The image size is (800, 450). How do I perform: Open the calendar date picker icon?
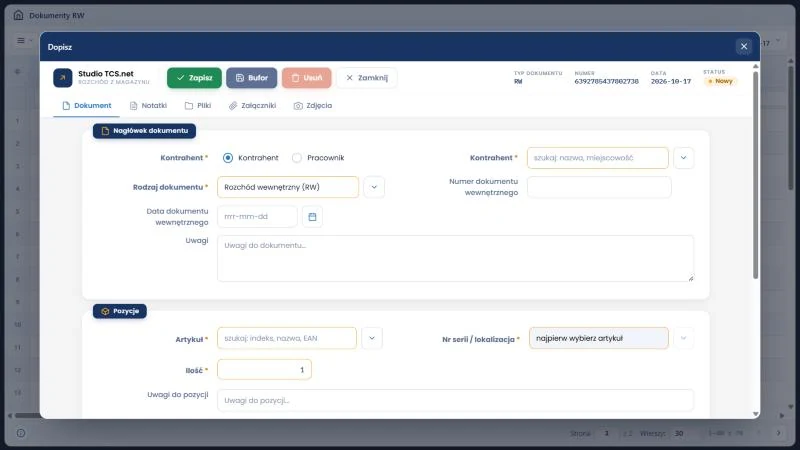click(312, 217)
